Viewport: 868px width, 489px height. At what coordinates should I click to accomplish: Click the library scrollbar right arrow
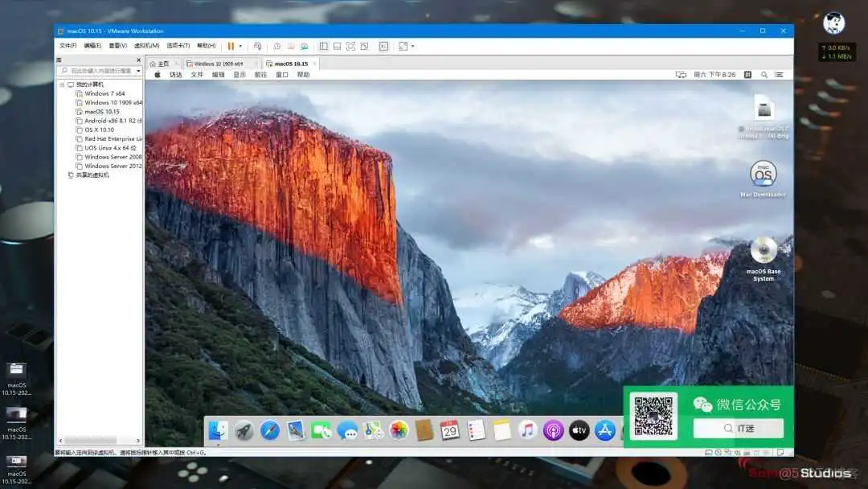(138, 441)
